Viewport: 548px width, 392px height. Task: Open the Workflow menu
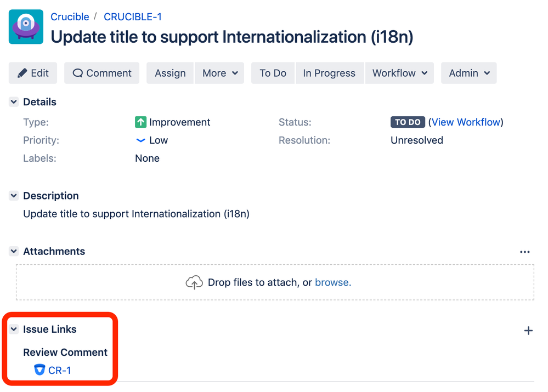399,72
